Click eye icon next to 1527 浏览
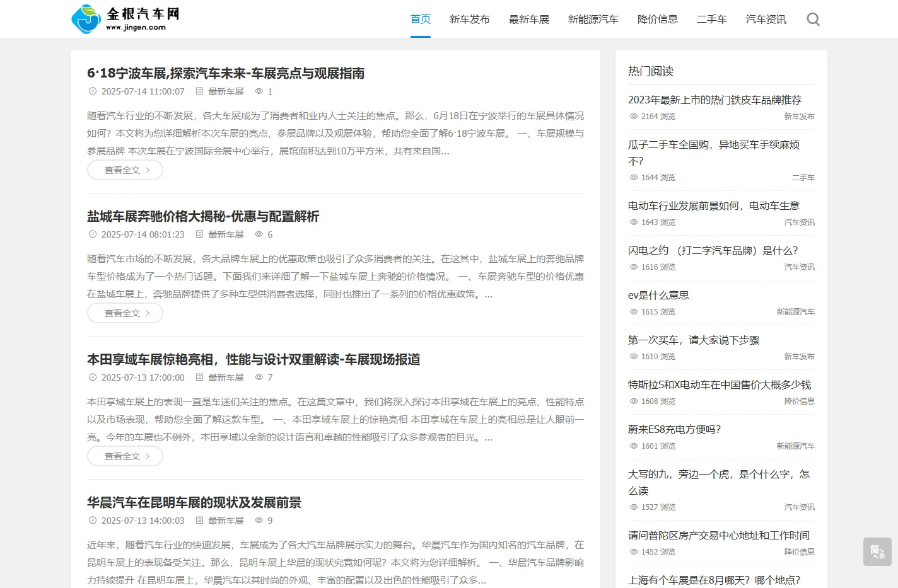 tap(634, 507)
